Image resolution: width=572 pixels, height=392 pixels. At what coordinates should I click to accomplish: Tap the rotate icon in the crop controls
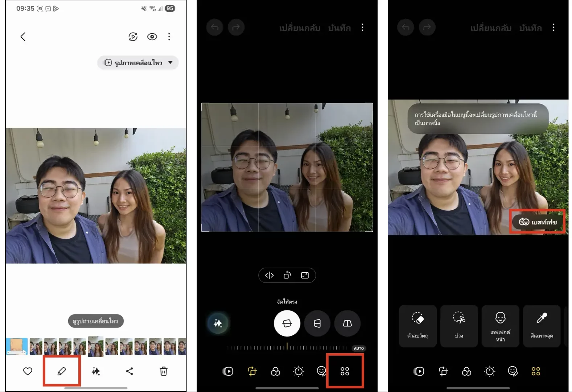coord(287,275)
